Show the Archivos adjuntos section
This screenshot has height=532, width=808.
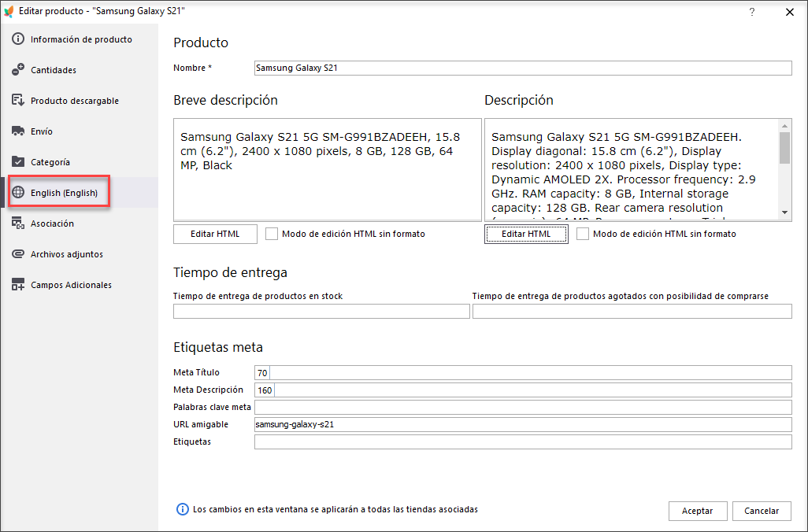point(80,254)
